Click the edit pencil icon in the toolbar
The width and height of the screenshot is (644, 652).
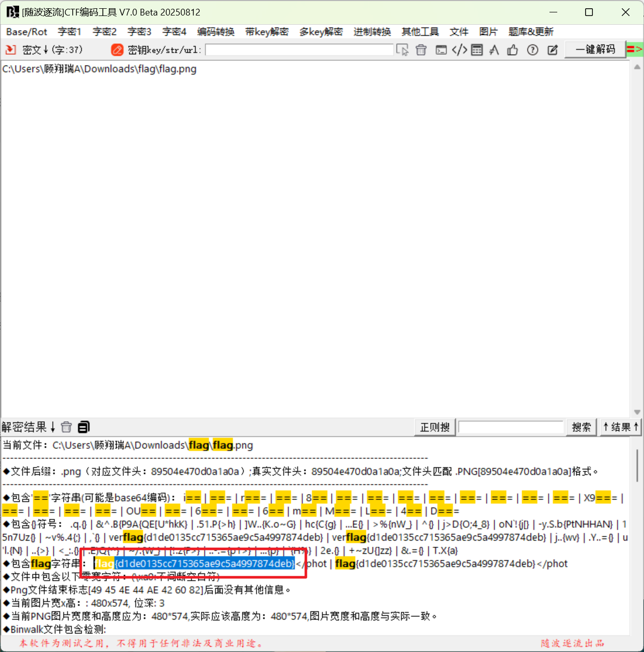coord(553,50)
